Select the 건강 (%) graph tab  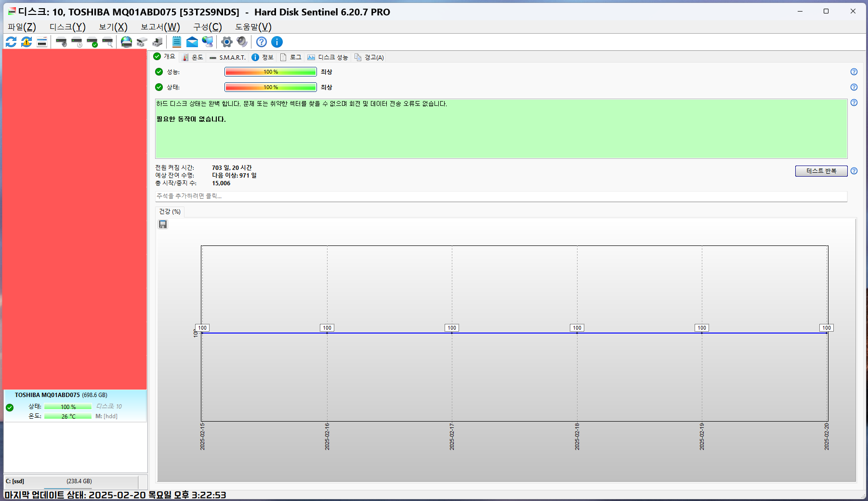tap(170, 212)
